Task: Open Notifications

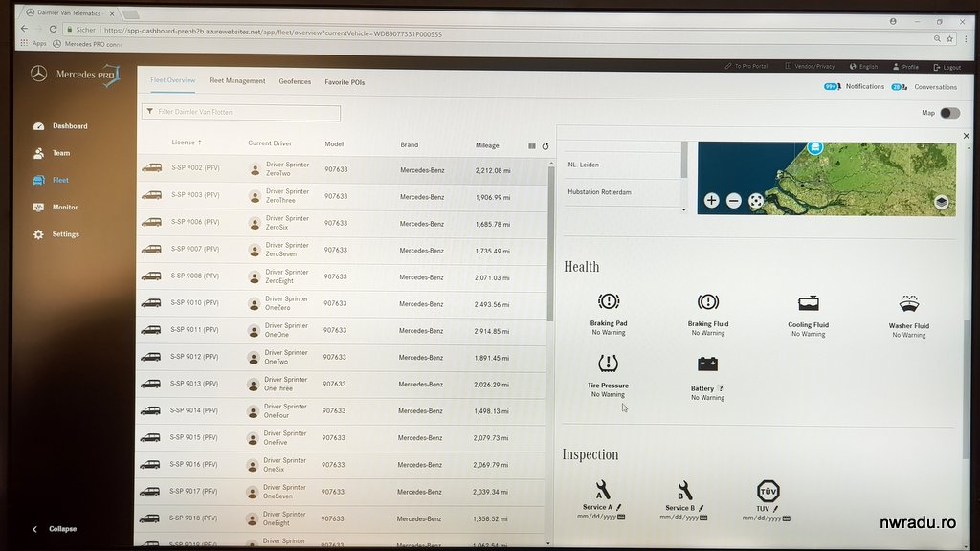Action: click(855, 87)
